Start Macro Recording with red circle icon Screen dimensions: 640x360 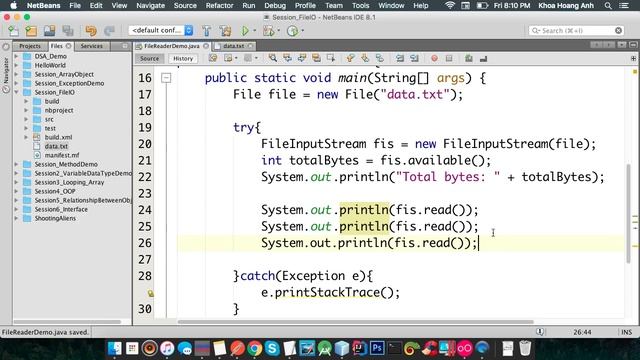434,58
